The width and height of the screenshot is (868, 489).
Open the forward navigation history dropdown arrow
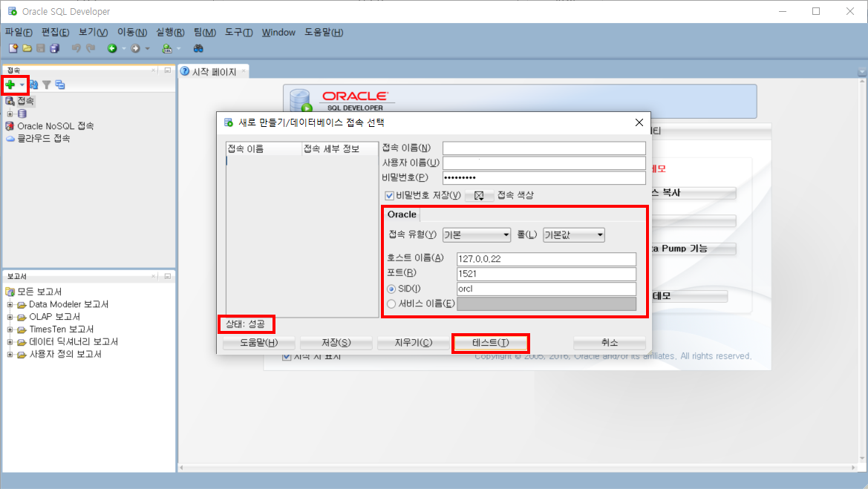pos(147,49)
